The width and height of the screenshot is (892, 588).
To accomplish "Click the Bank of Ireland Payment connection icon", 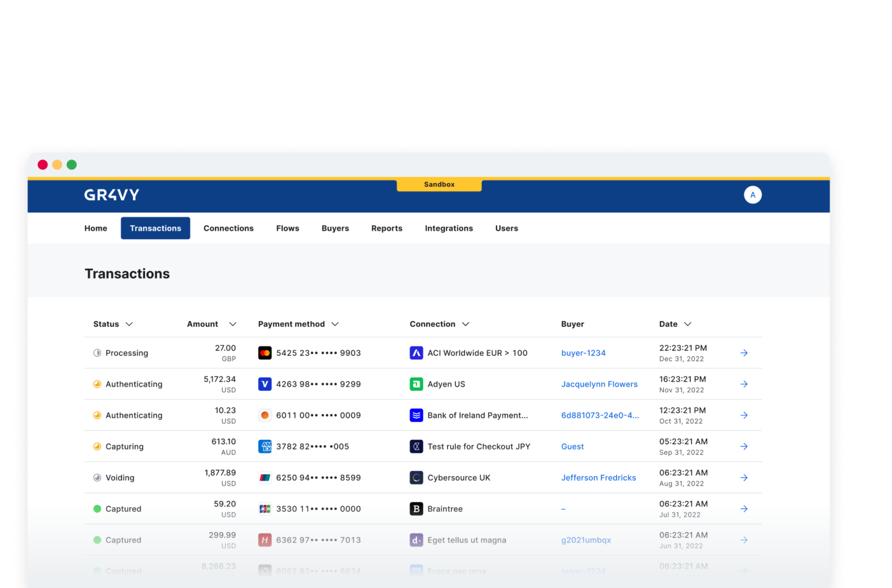I will click(416, 415).
